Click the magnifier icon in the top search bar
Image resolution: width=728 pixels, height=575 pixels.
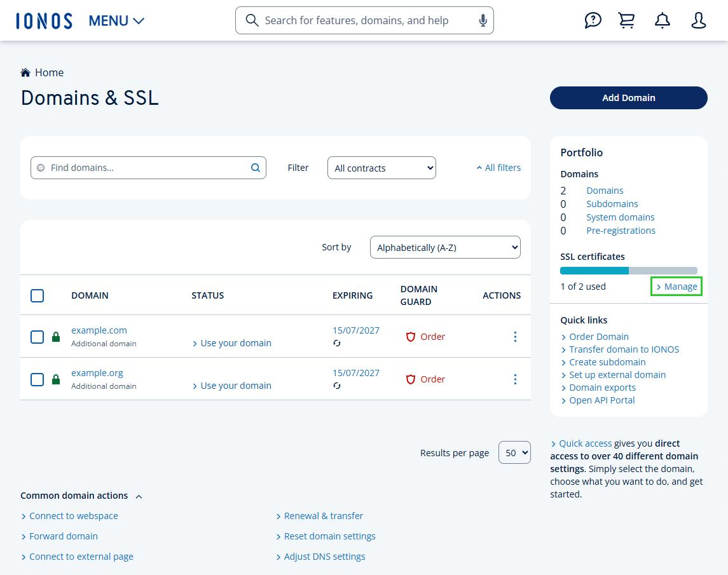[252, 20]
